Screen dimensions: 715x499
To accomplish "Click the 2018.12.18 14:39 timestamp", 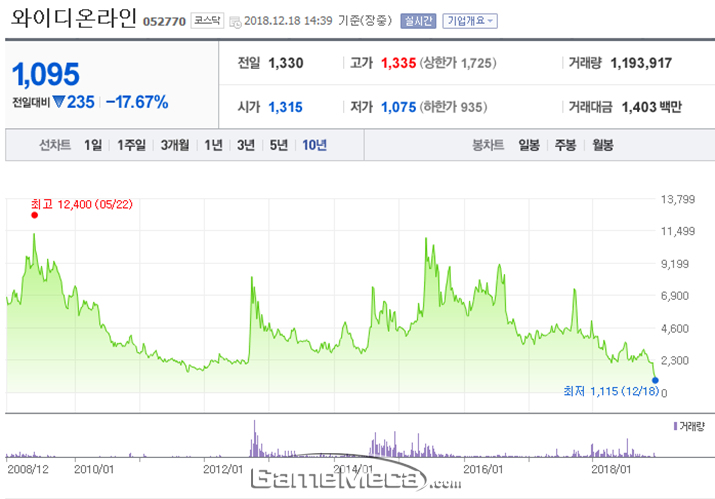I will [288, 21].
